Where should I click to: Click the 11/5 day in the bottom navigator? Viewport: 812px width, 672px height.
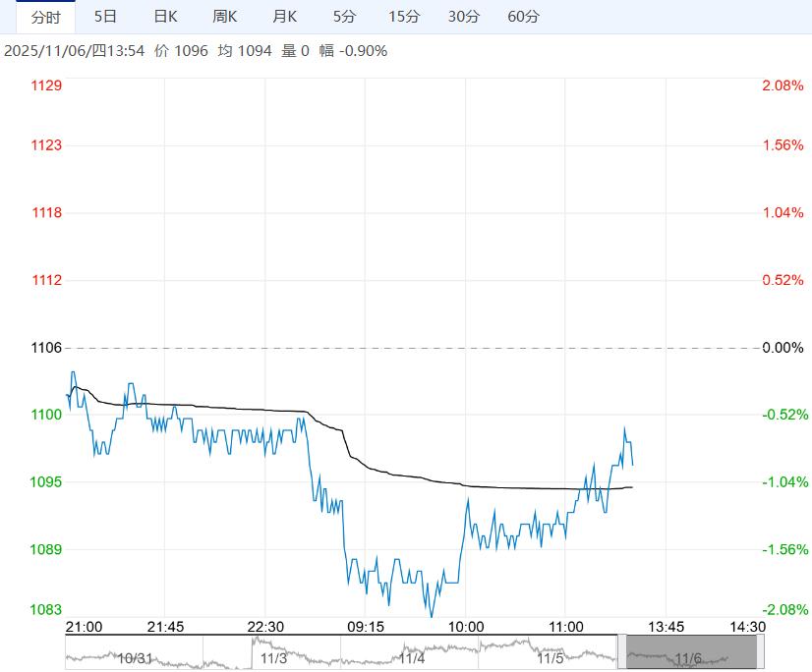(x=550, y=658)
